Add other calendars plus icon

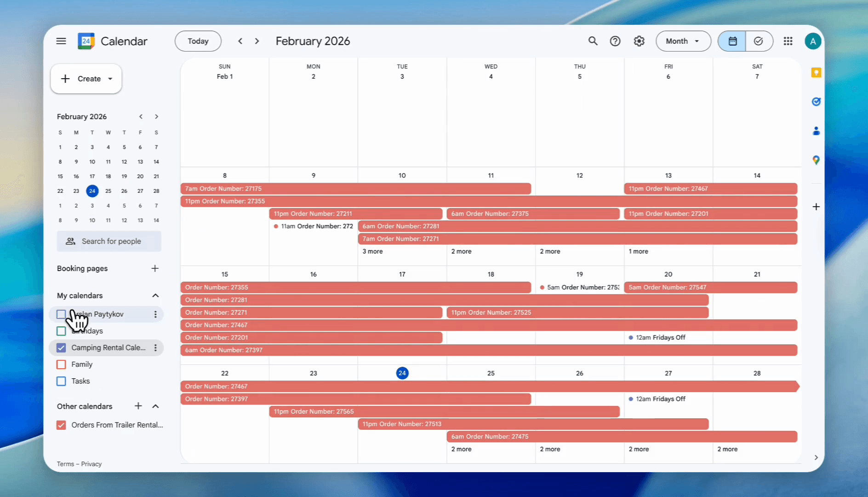(138, 406)
